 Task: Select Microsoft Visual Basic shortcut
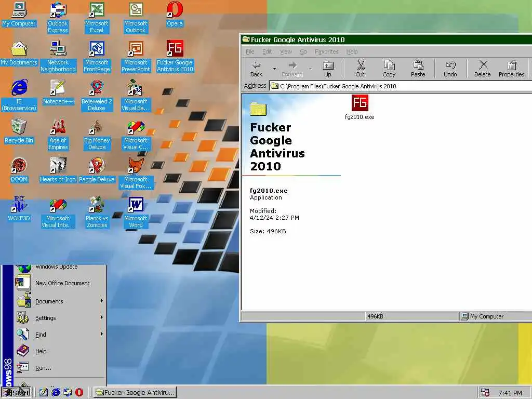click(136, 96)
